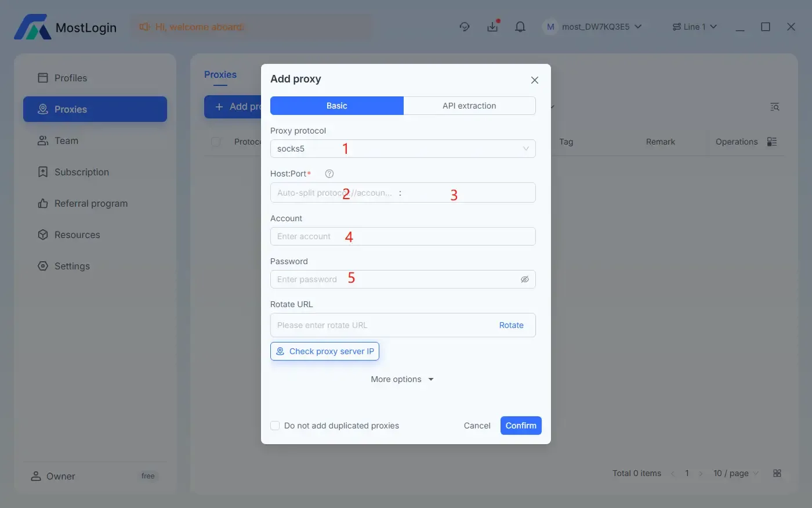Click the Port input field

click(469, 193)
